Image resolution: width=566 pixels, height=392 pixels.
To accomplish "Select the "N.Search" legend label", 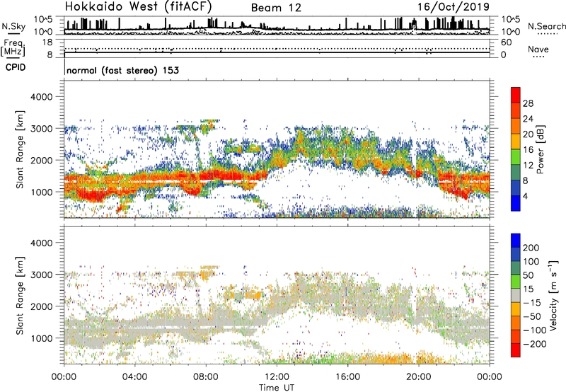I will 546,26.
